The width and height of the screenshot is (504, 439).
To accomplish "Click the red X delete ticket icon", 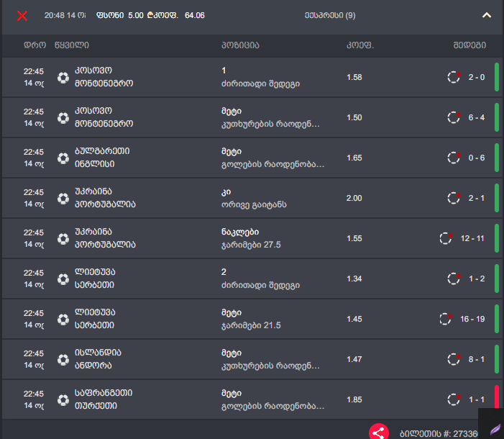I will tap(22, 15).
